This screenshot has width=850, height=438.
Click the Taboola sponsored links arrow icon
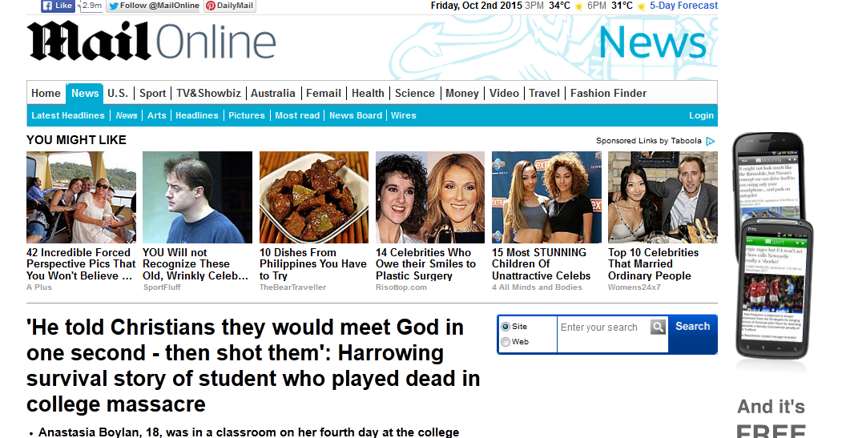710,141
